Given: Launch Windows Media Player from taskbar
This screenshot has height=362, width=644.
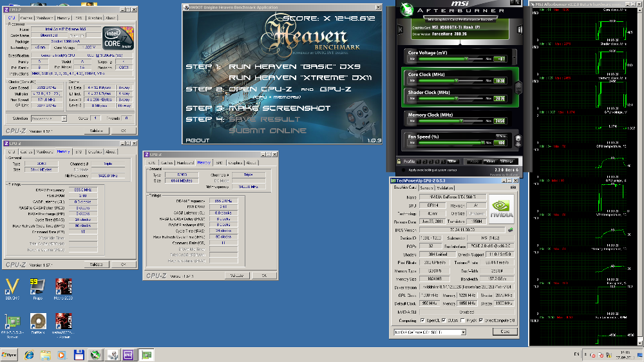Looking at the screenshot, I should pos(62,355).
